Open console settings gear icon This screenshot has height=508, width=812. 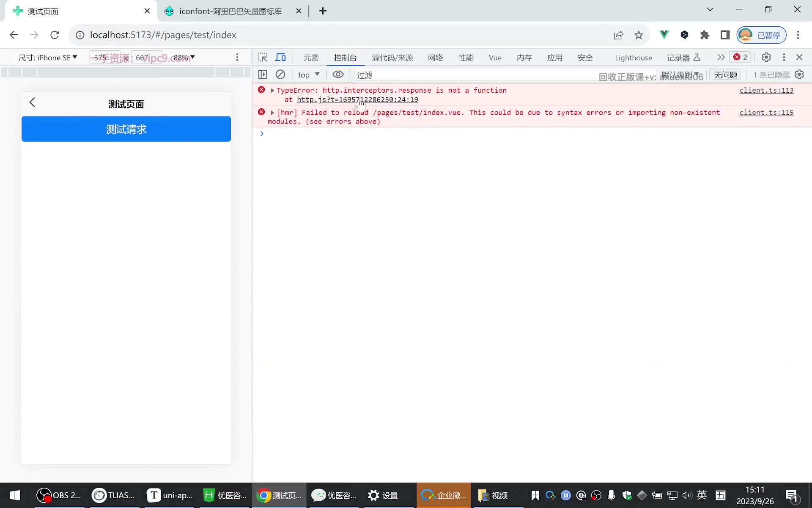point(799,75)
